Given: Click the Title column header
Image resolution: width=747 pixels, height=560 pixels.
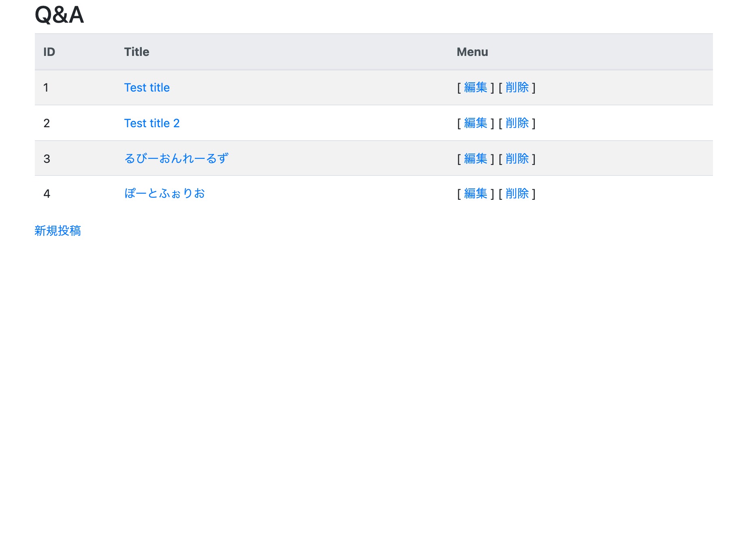Looking at the screenshot, I should (x=137, y=52).
